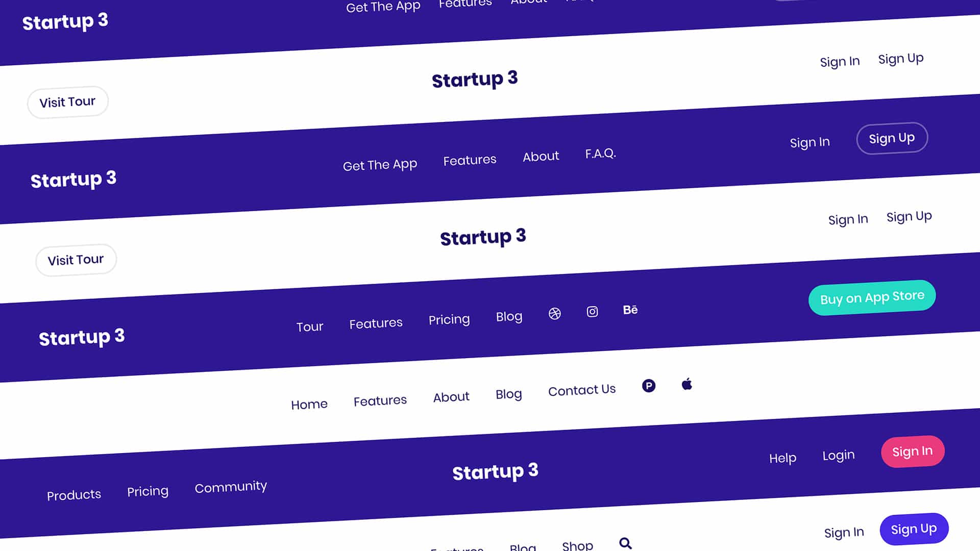
Task: Click the Instagram icon in second navbar
Action: [x=592, y=311]
